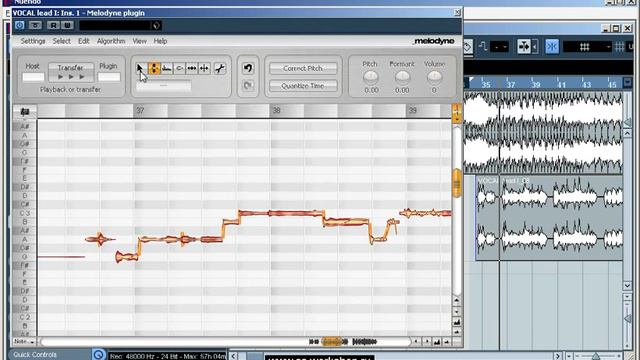Screen dimensions: 640x360
Task: Click the C 3 key label
Action: [x=24, y=213]
